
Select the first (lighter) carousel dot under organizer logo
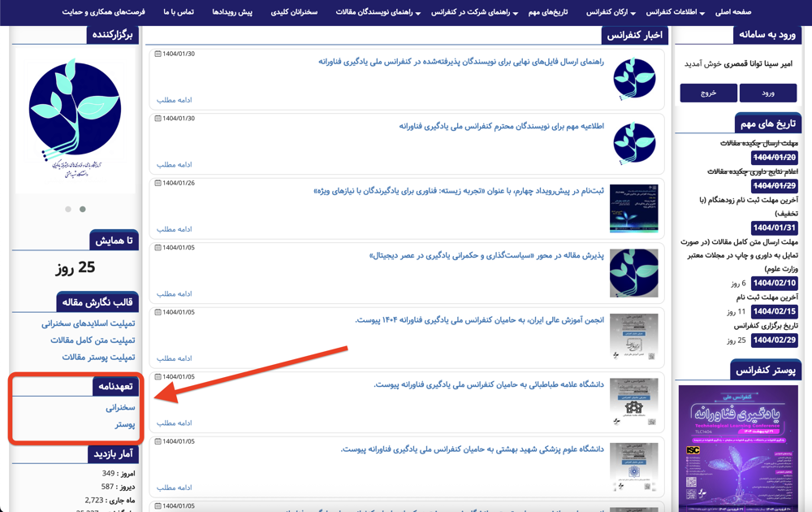(68, 210)
